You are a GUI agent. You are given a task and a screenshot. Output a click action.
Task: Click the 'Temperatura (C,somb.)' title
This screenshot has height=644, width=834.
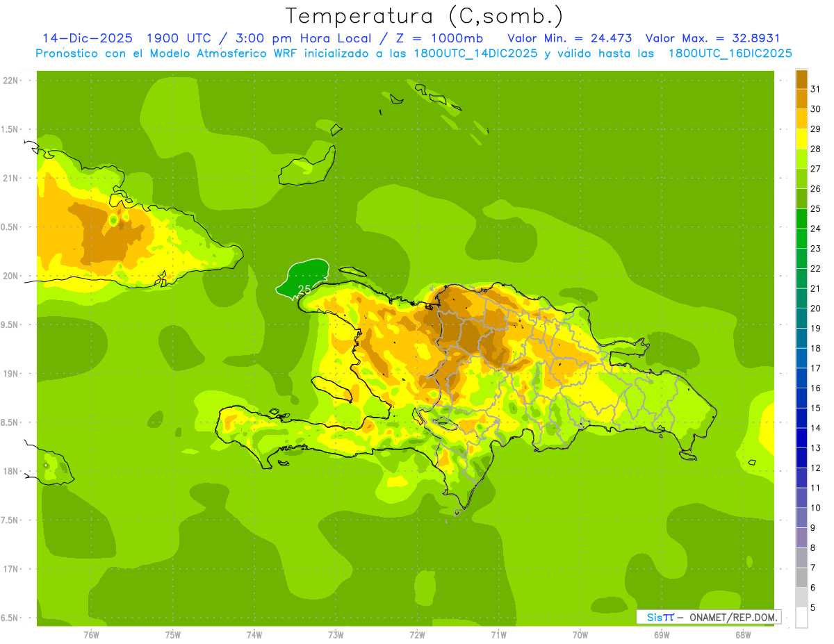pos(424,16)
